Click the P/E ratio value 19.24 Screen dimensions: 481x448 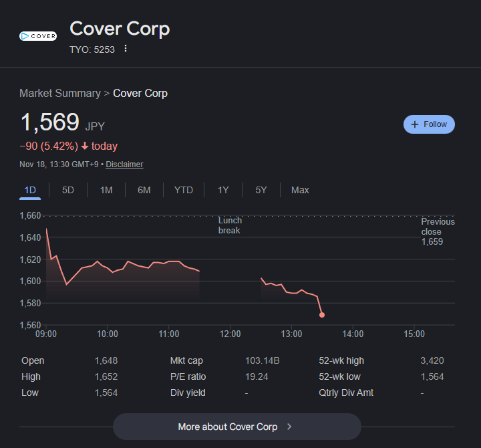pos(257,376)
